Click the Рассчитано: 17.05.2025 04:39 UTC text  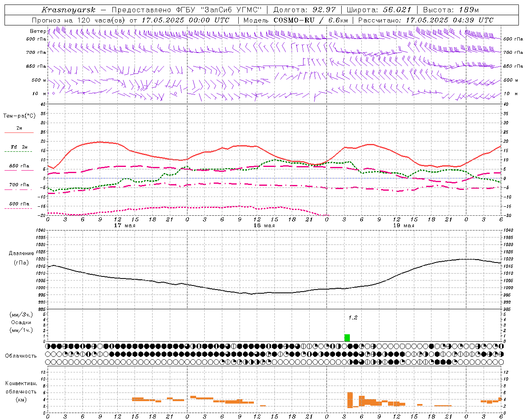point(426,20)
